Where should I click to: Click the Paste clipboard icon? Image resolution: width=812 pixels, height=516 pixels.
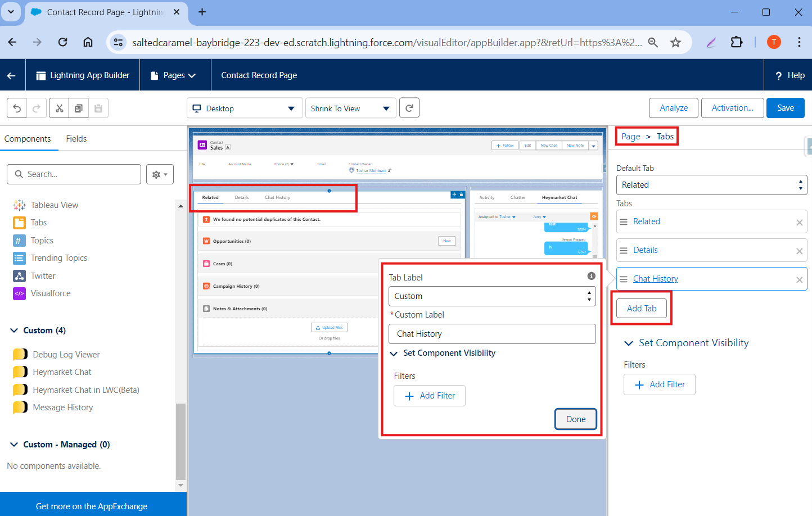click(98, 108)
